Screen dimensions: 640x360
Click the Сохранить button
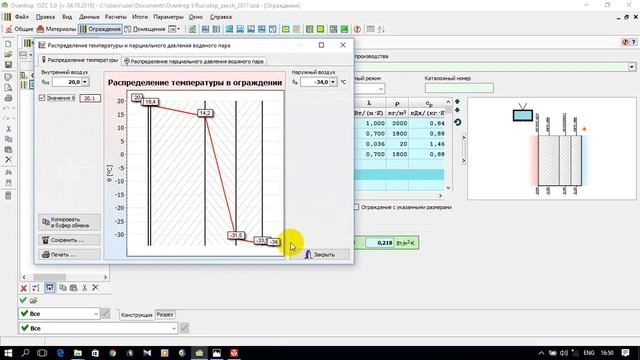click(x=70, y=240)
